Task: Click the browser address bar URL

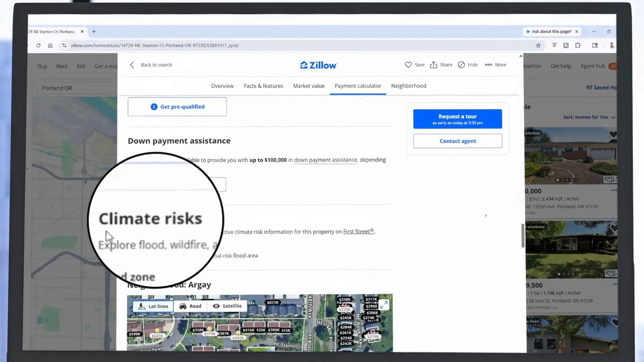Action: click(x=155, y=45)
